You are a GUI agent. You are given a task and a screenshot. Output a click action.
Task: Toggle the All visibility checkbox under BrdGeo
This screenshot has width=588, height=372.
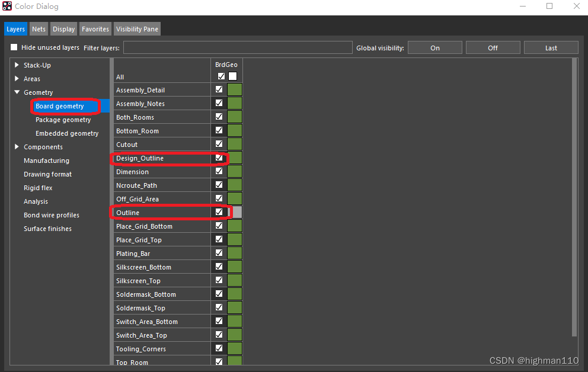[x=221, y=76]
